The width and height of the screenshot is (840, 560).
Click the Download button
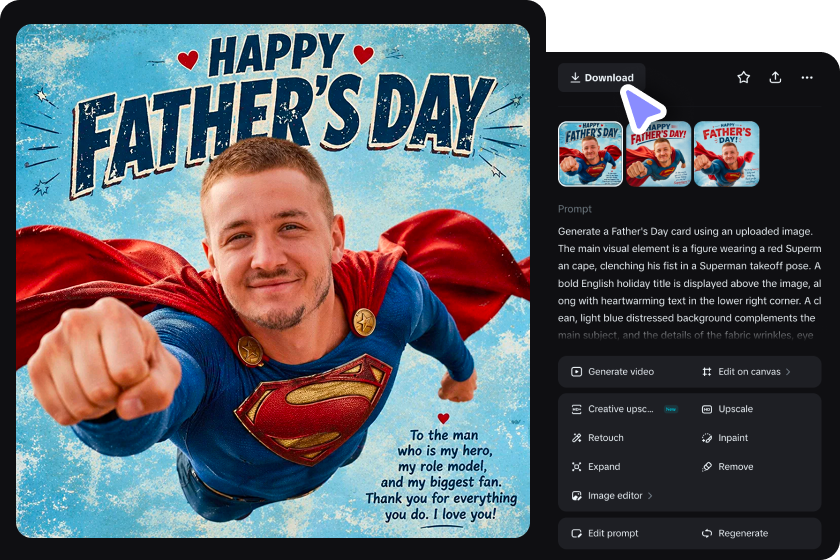pyautogui.click(x=601, y=78)
